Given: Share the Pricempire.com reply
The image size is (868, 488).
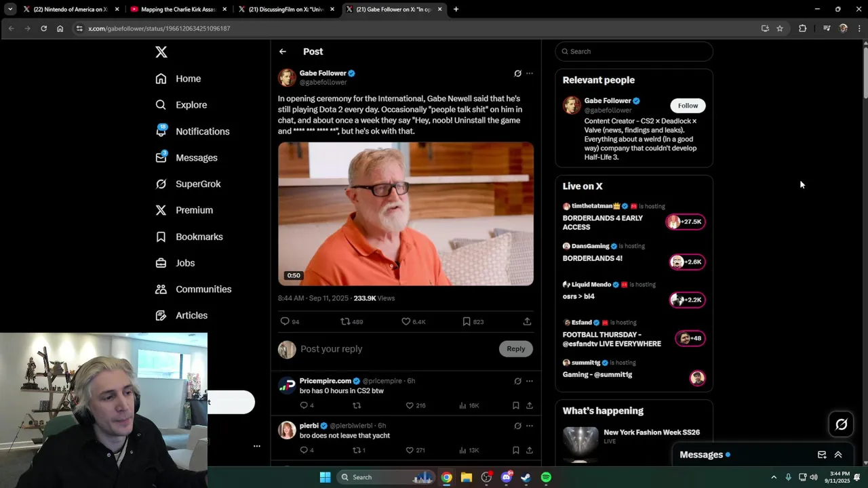Looking at the screenshot, I should tap(529, 405).
